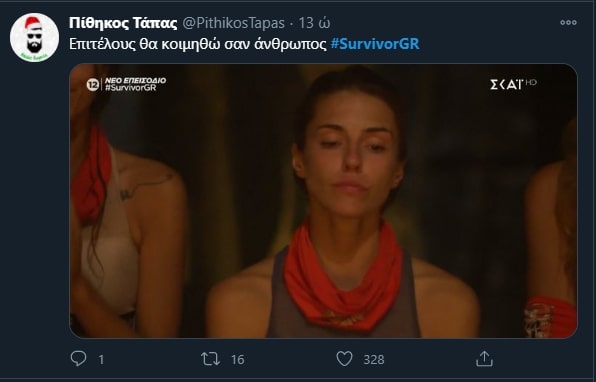Screen dimensions: 596x382
Task: Click the retweet count showing 16
Action: (x=238, y=360)
